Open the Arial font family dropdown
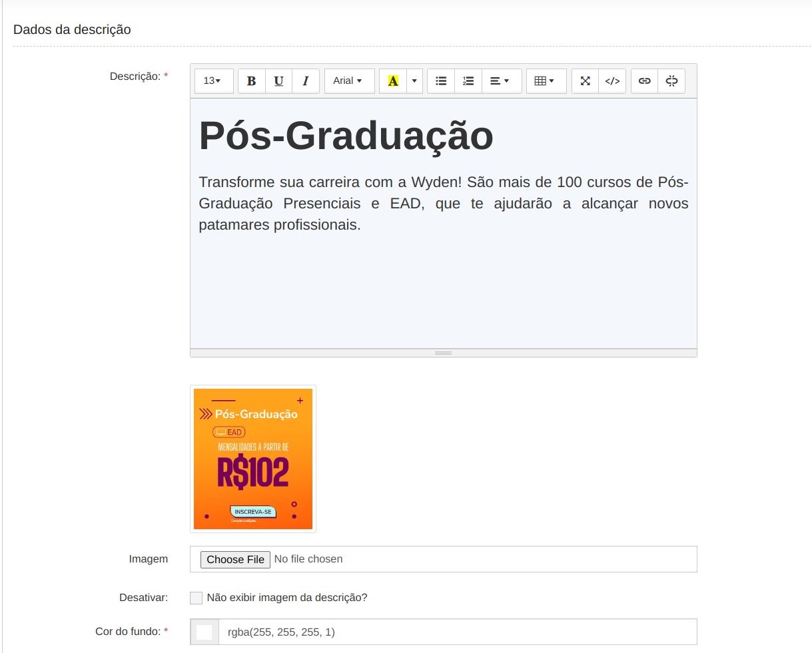The width and height of the screenshot is (812, 653). [349, 81]
